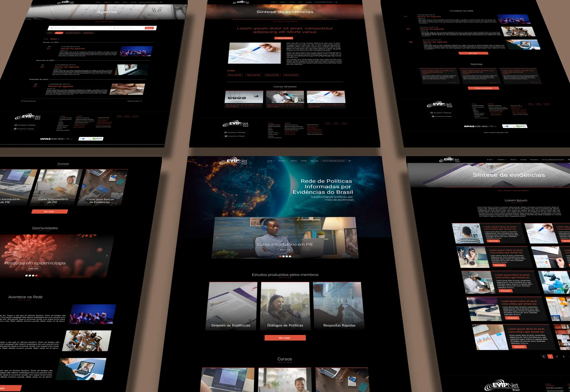570x392 pixels.
Task: Click the location search field on the Agenda page
Action: coord(129,28)
